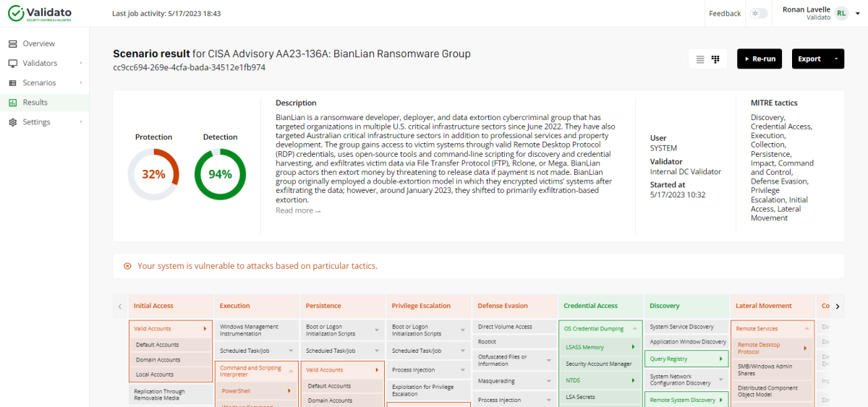Click the play arrow on LSASS Memory
The image size is (868, 407).
click(x=633, y=348)
